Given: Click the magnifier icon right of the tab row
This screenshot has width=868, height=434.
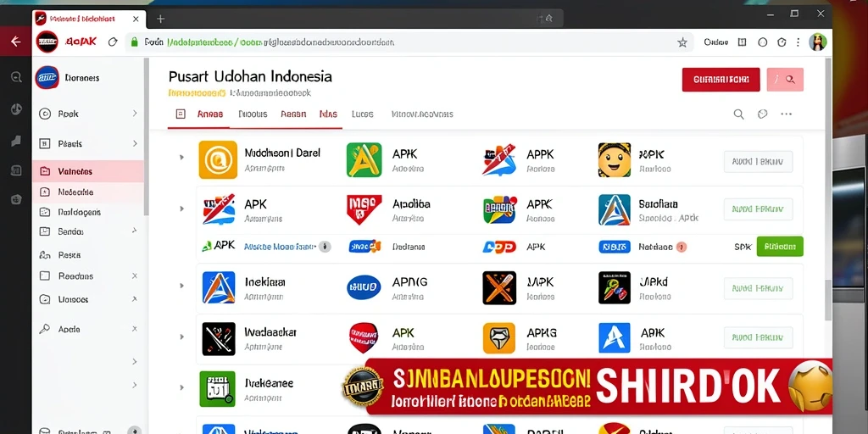Looking at the screenshot, I should (738, 114).
